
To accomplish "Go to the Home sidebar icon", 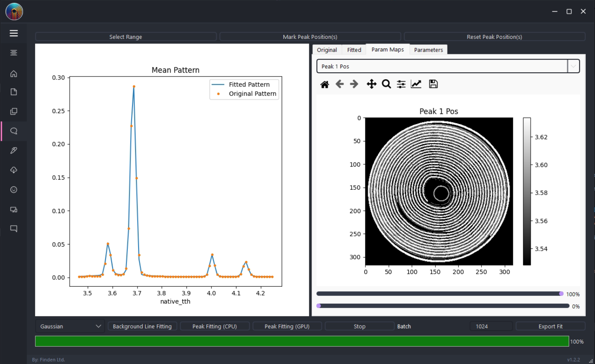I will (14, 73).
